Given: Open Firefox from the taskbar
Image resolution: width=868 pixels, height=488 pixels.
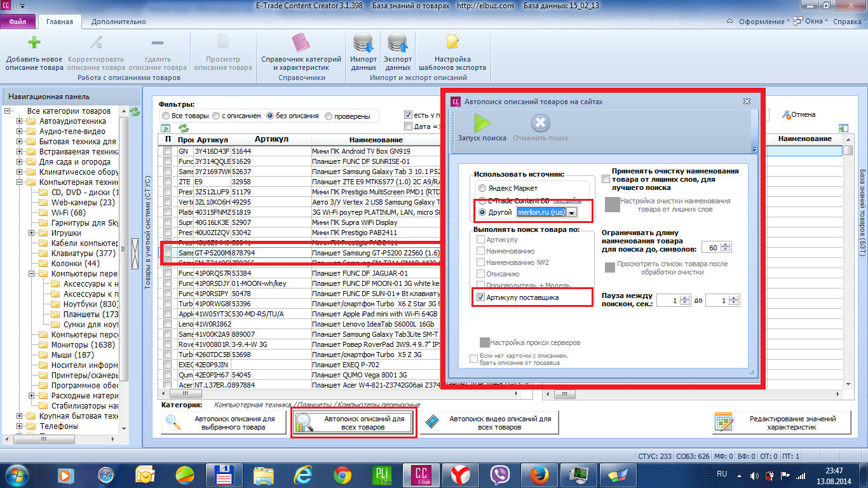Looking at the screenshot, I should 539,475.
